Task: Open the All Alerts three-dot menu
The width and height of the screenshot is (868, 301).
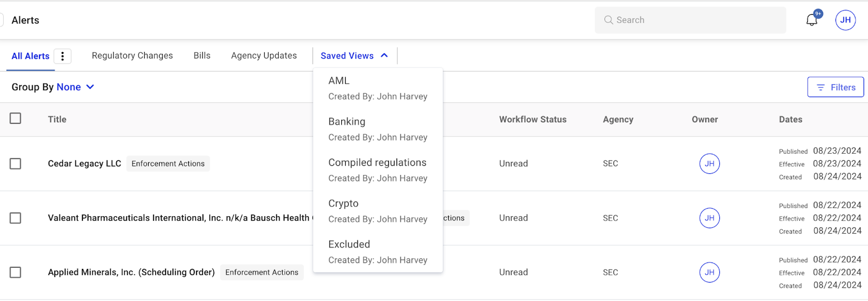Action: pyautogui.click(x=62, y=56)
